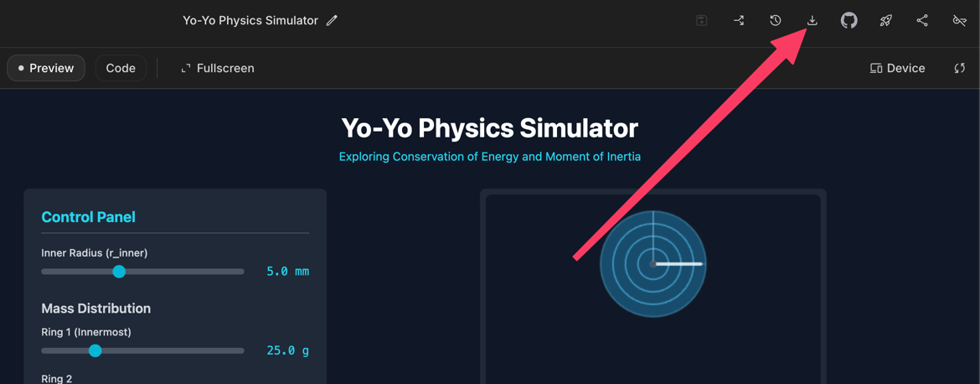
Task: Click the Yo-Yo Physics Simulator project name
Action: pos(250,20)
